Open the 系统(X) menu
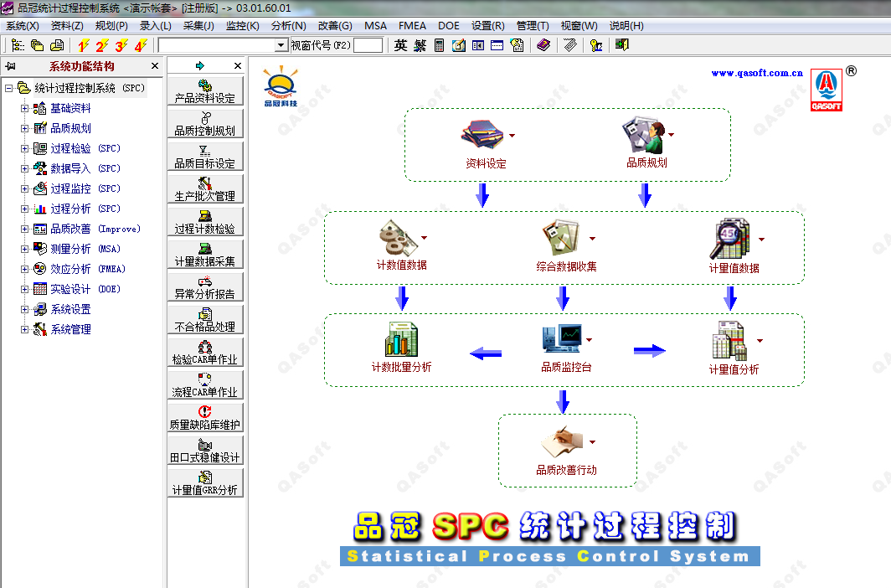Image resolution: width=891 pixels, height=588 pixels. pos(22,26)
